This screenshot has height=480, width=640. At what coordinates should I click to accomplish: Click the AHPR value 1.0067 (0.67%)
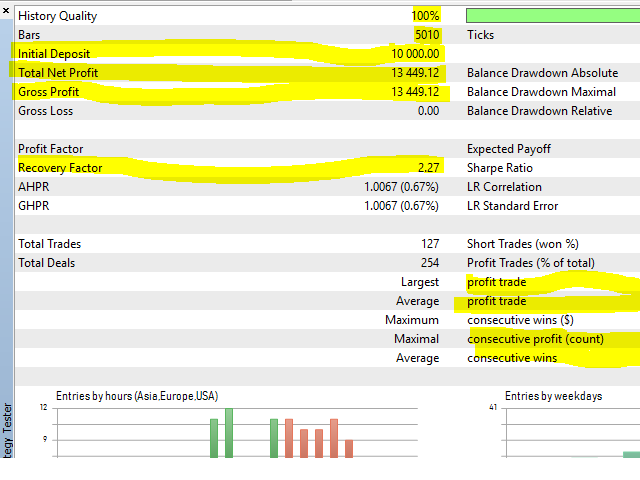(x=401, y=187)
